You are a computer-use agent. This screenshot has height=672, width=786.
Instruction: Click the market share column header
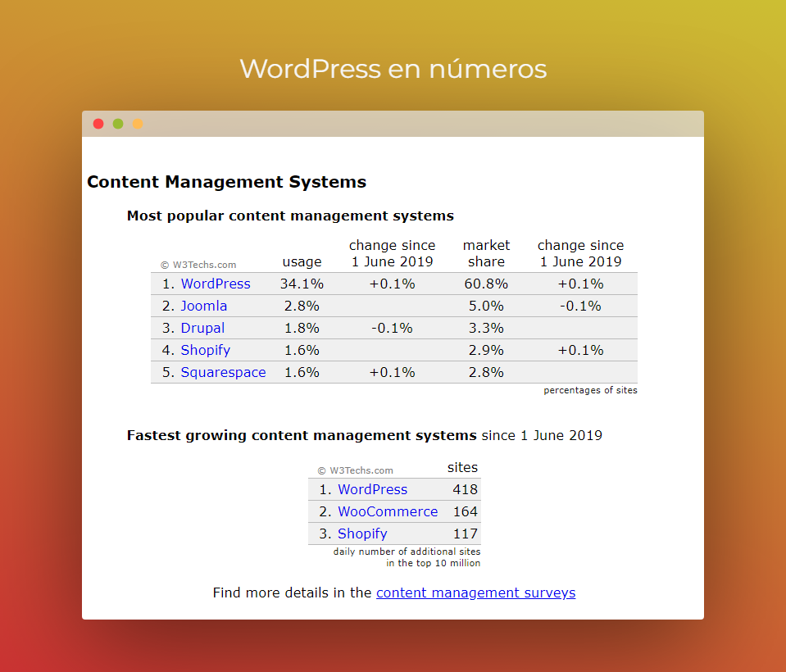coord(486,253)
